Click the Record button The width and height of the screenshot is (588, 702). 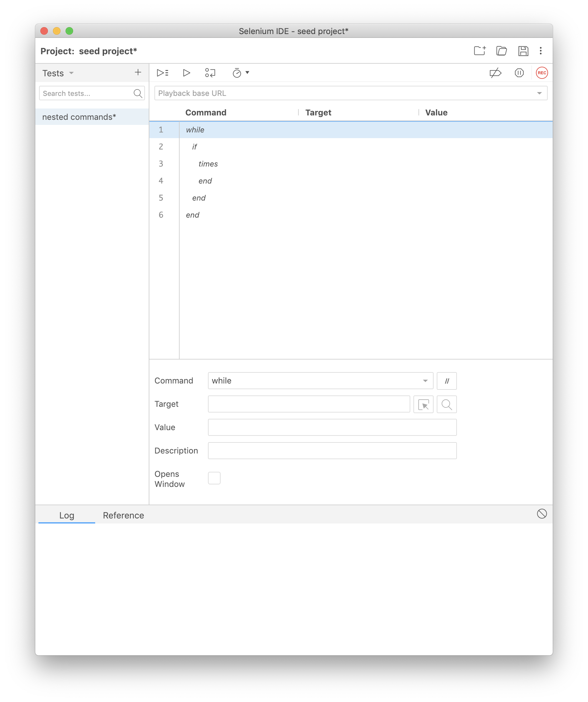pyautogui.click(x=542, y=73)
